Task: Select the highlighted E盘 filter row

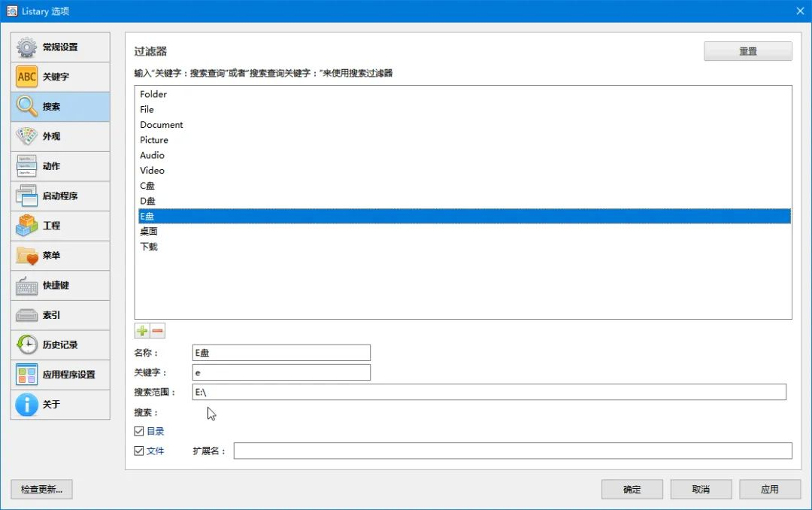Action: click(465, 216)
